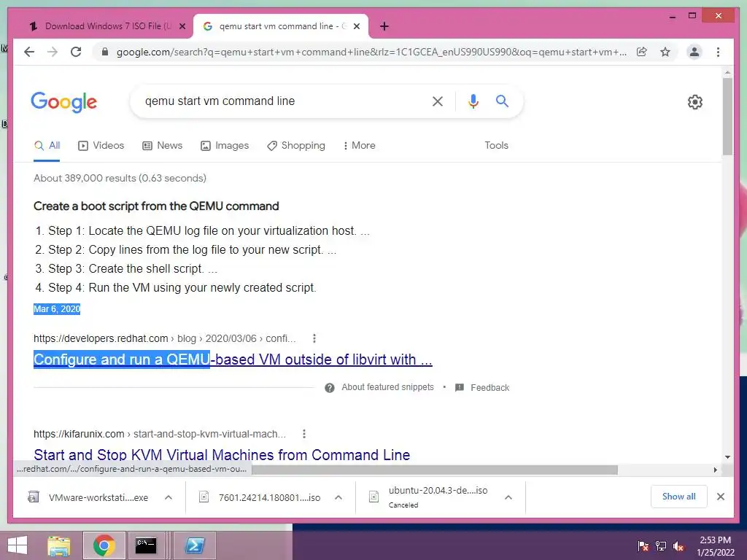Switch to Chrome in taskbar
Viewport: 747px width, 560px height.
coord(104,545)
